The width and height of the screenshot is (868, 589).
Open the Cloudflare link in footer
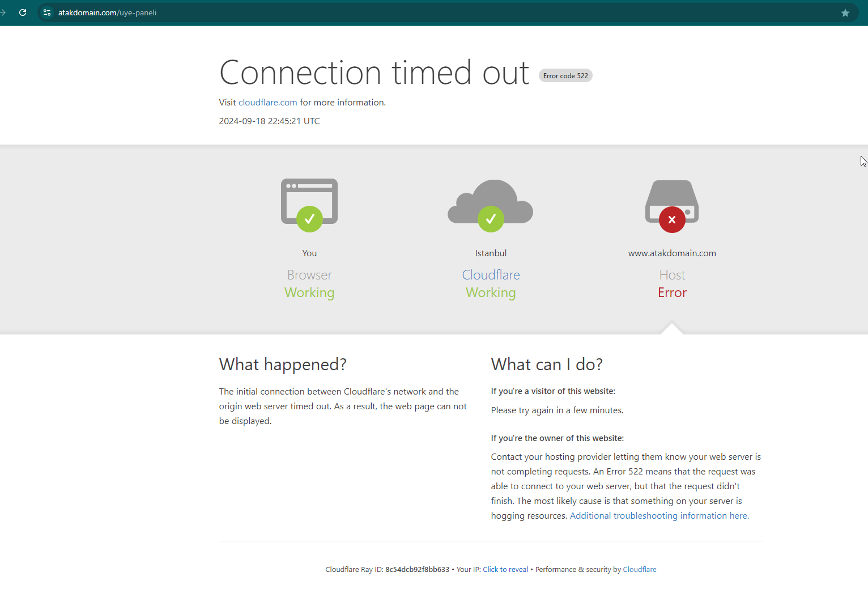pos(640,570)
